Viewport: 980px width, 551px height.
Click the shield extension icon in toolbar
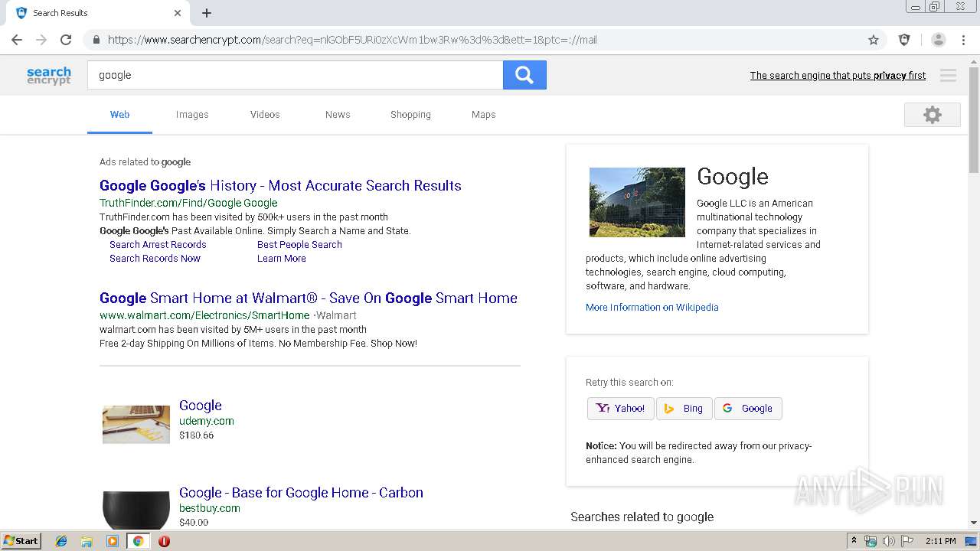(904, 40)
